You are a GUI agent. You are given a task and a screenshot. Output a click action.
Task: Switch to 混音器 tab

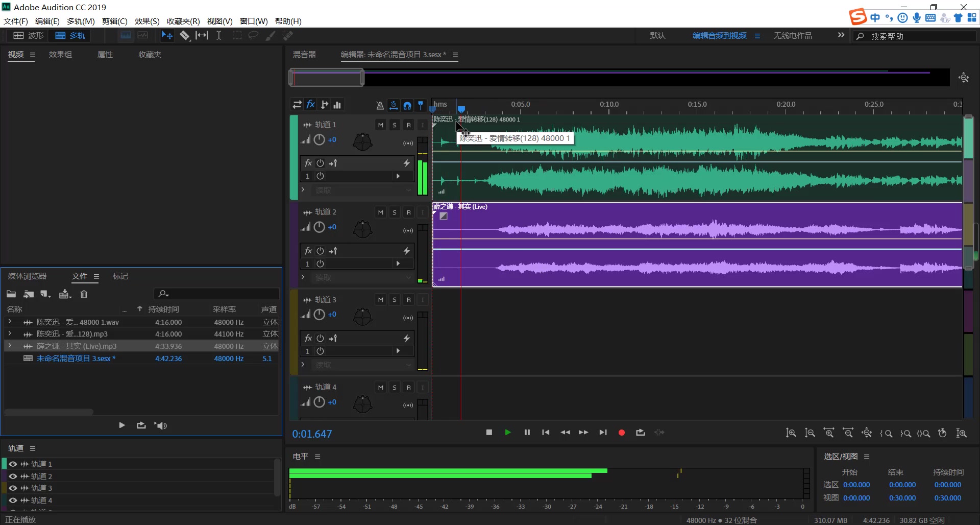[x=304, y=55]
